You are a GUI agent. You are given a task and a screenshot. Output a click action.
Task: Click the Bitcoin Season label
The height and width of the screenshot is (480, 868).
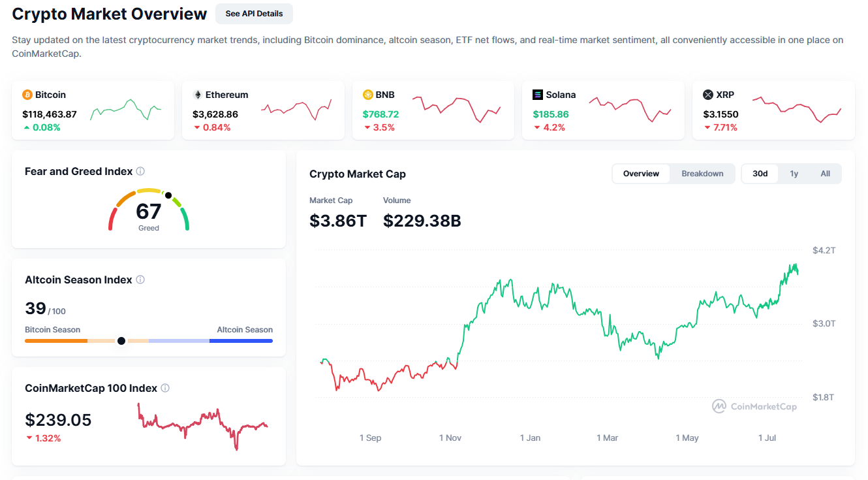tap(52, 330)
